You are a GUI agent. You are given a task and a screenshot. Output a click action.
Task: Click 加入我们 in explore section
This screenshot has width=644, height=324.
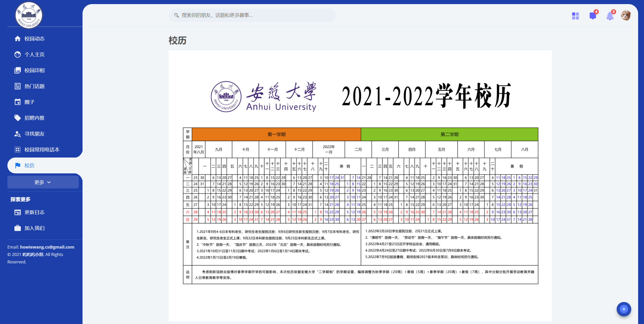(x=34, y=228)
